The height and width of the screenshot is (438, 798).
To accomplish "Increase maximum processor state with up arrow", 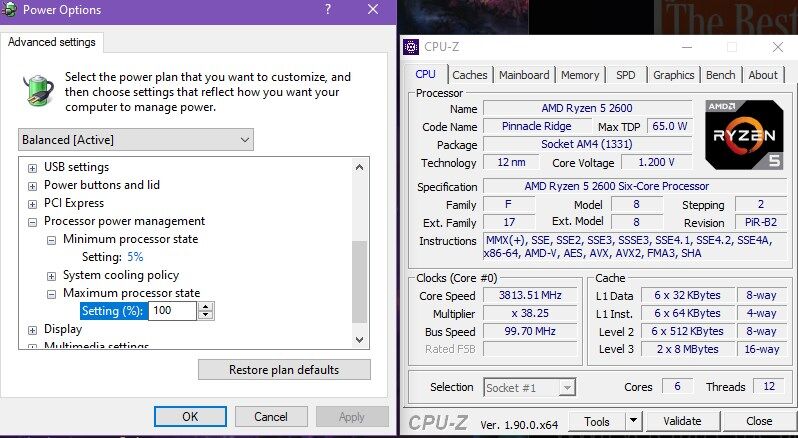I will (206, 306).
